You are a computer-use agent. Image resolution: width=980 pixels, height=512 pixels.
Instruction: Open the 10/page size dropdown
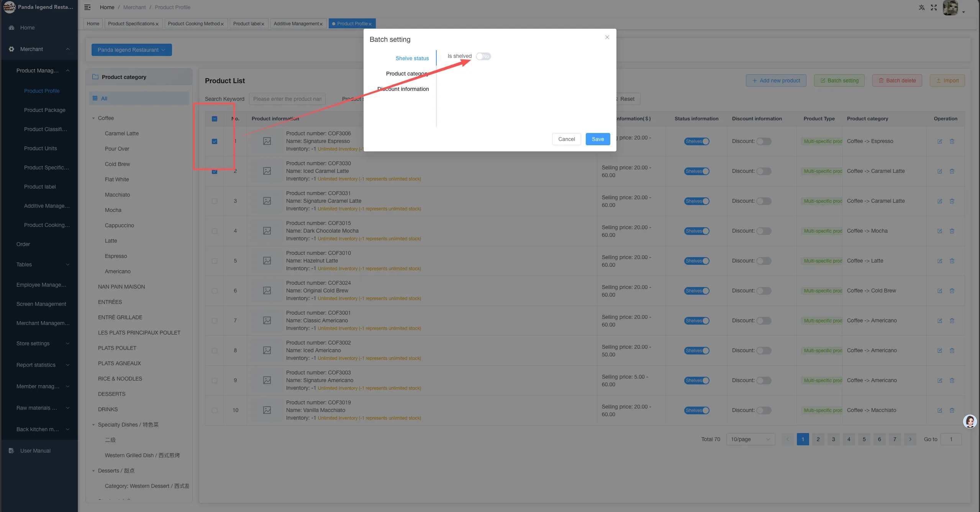751,439
